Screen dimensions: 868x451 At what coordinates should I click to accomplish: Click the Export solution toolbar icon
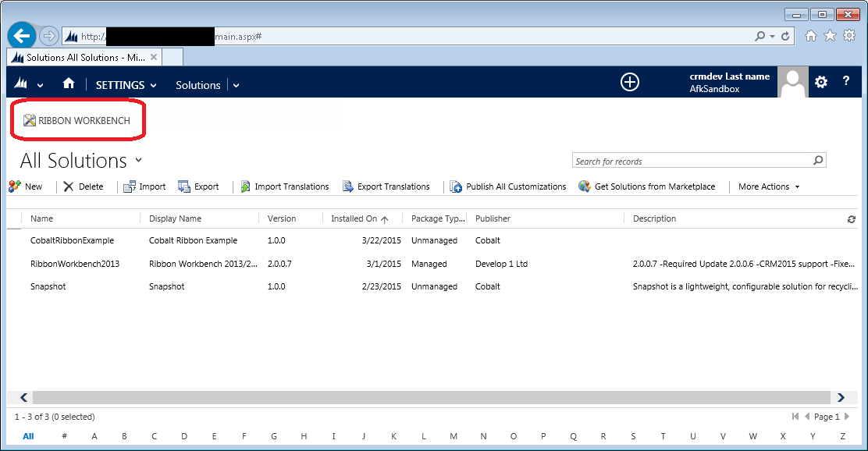(185, 186)
